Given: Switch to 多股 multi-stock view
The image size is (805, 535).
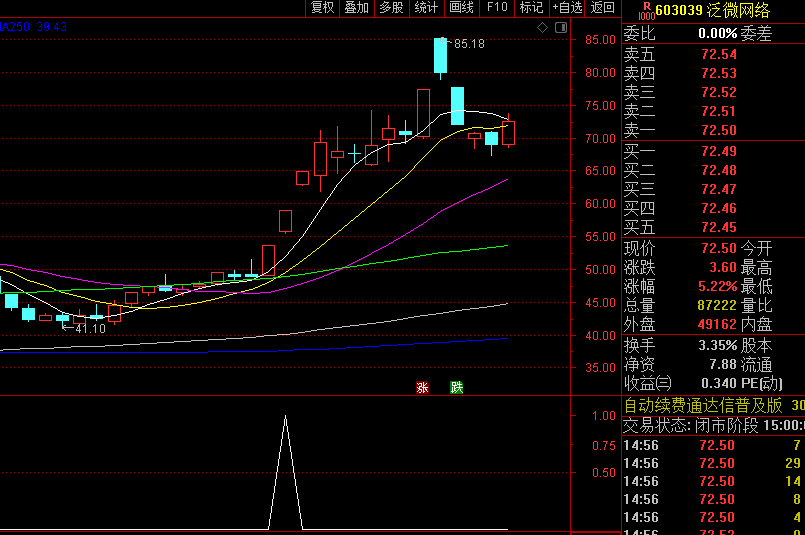Looking at the screenshot, I should coord(391,8).
